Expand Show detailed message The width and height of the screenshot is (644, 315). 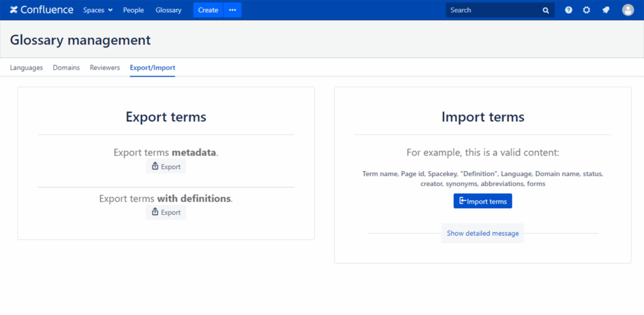pos(482,233)
